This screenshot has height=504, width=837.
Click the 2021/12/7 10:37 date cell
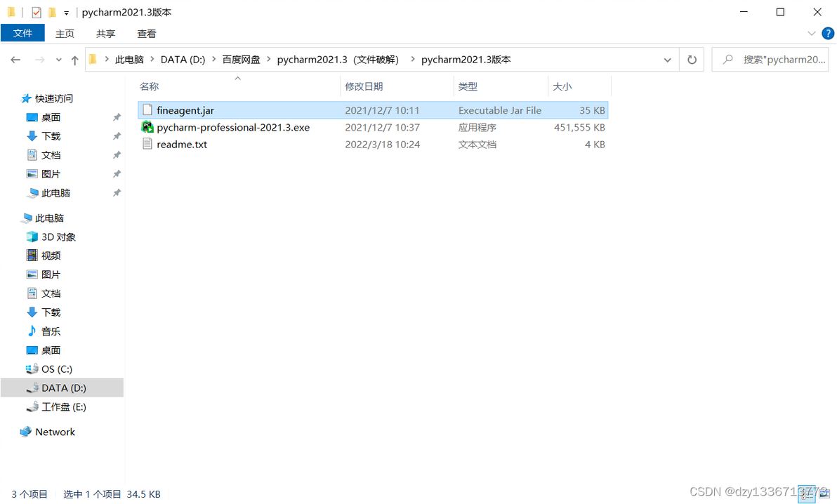point(382,127)
